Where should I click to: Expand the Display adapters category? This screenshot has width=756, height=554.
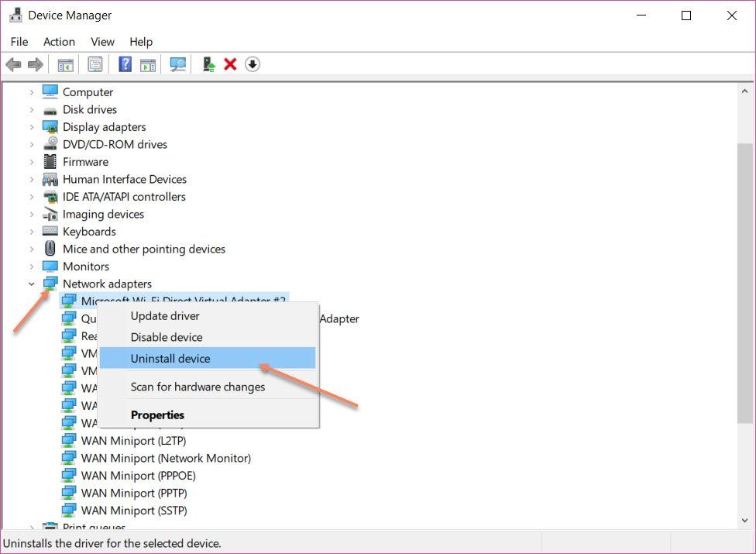coord(32,127)
